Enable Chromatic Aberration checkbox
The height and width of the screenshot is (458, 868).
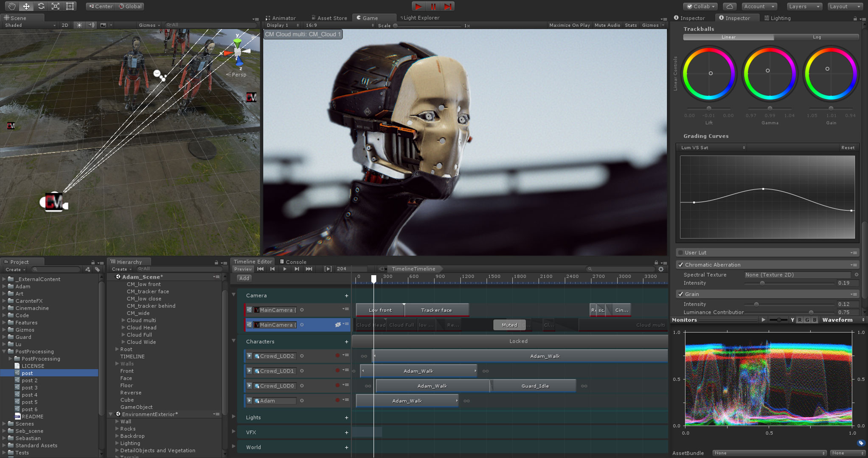click(679, 264)
